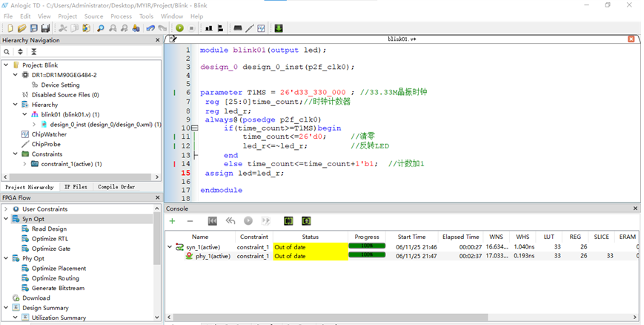Click syn_1 progress bar at 100%
This screenshot has width=644, height=325.
367,246
